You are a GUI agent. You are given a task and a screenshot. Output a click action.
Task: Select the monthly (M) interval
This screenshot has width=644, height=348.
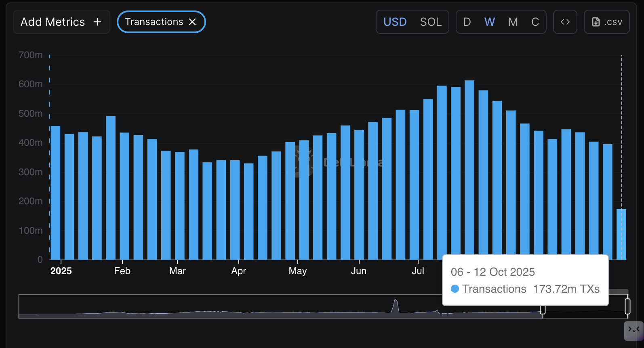513,22
